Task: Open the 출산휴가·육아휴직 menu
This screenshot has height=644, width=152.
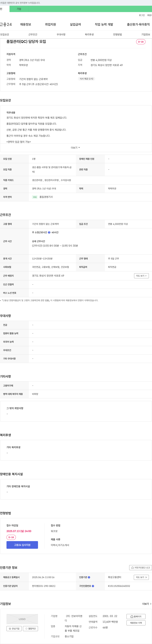Action: click(138, 24)
